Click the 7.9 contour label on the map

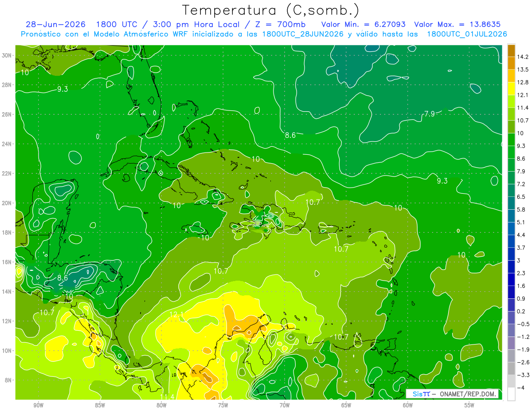tap(429, 114)
